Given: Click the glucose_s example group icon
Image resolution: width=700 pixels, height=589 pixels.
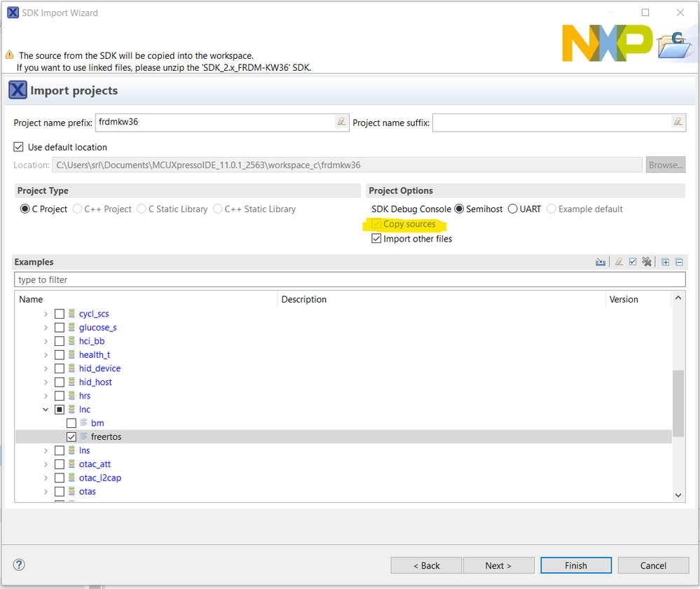Looking at the screenshot, I should pyautogui.click(x=71, y=327).
